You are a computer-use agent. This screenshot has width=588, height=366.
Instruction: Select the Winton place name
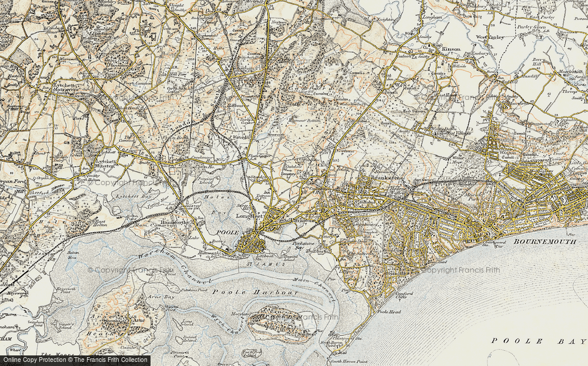click(507, 153)
